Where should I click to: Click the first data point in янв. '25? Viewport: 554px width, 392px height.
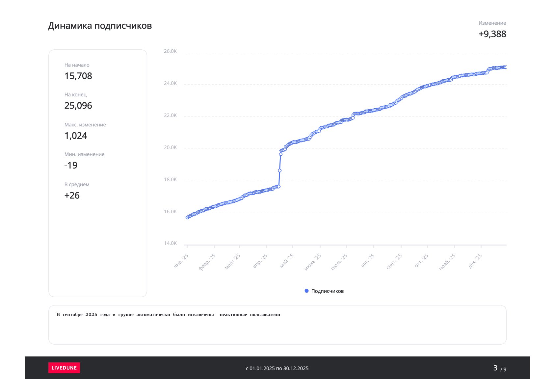click(187, 217)
